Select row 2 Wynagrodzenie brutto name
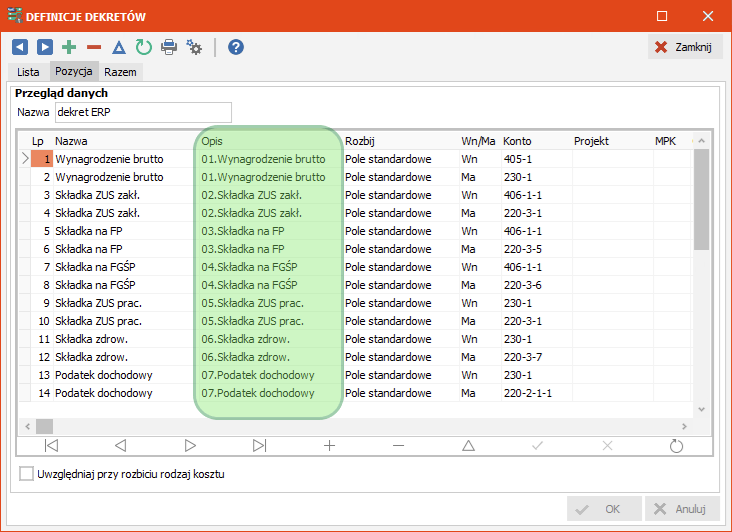Viewport: 732px width, 532px height. coord(126,177)
